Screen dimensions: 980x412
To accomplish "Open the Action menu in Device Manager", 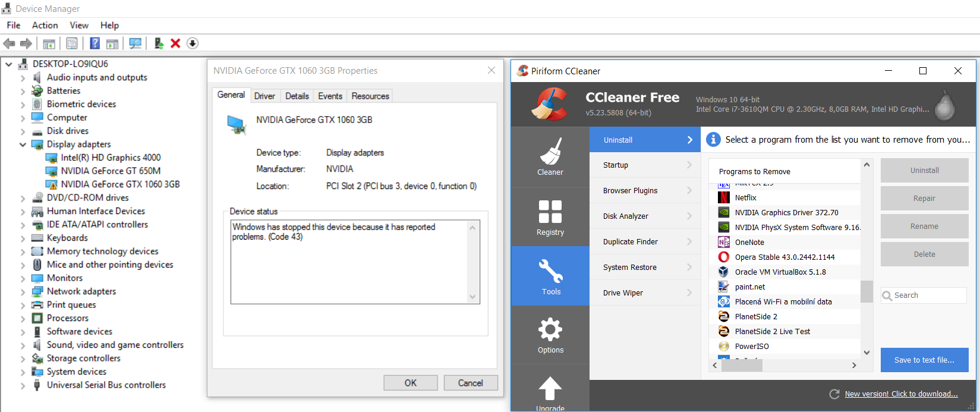I will tap(45, 25).
